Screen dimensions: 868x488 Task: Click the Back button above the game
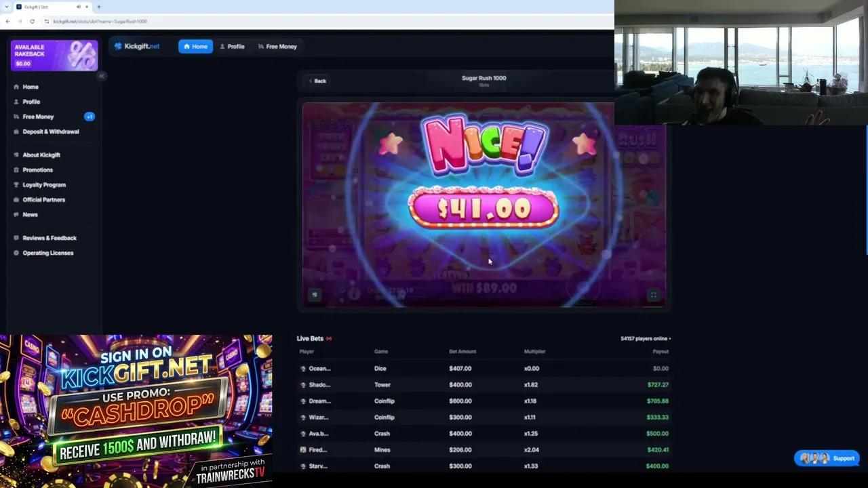317,81
